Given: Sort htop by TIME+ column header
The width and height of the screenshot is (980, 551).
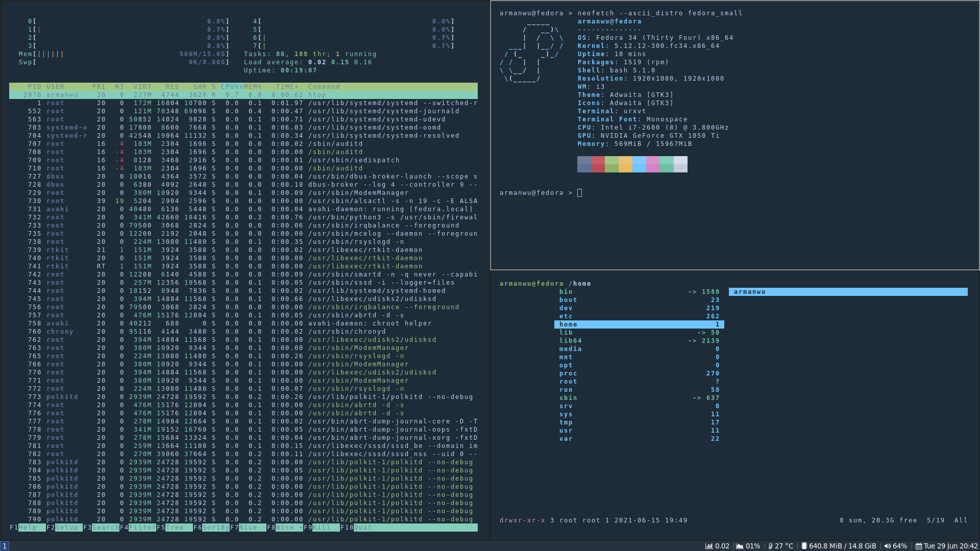Looking at the screenshot, I should (x=287, y=87).
